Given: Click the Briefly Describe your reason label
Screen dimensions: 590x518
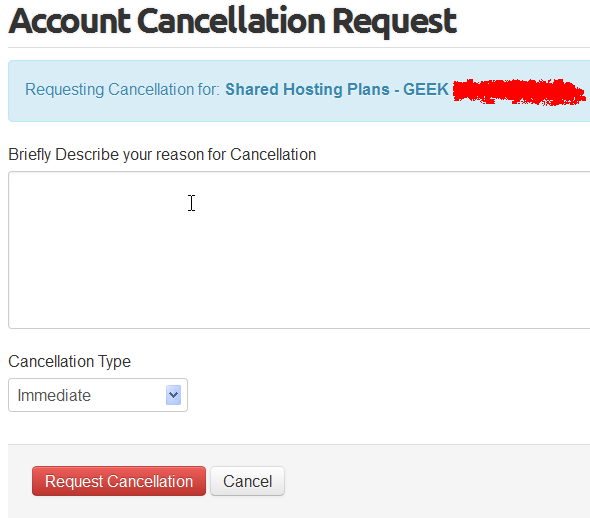Looking at the screenshot, I should pos(162,155).
